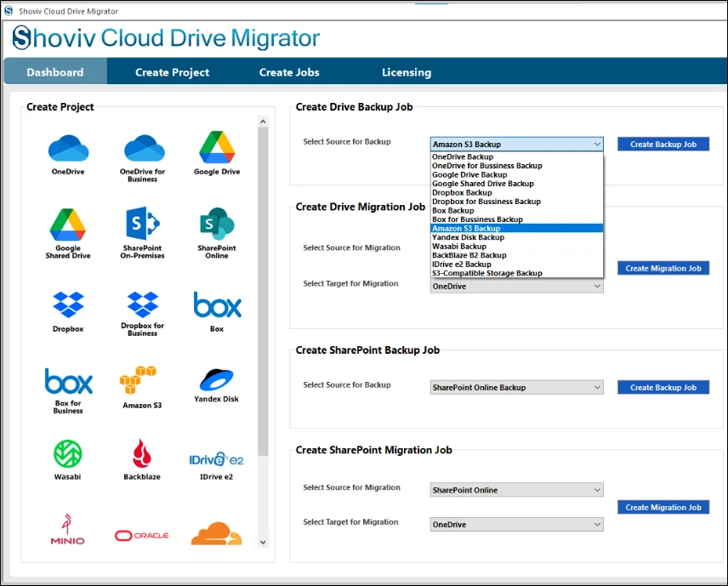Image resolution: width=728 pixels, height=586 pixels.
Task: Select Google Drive Backup in the list
Action: pos(517,174)
